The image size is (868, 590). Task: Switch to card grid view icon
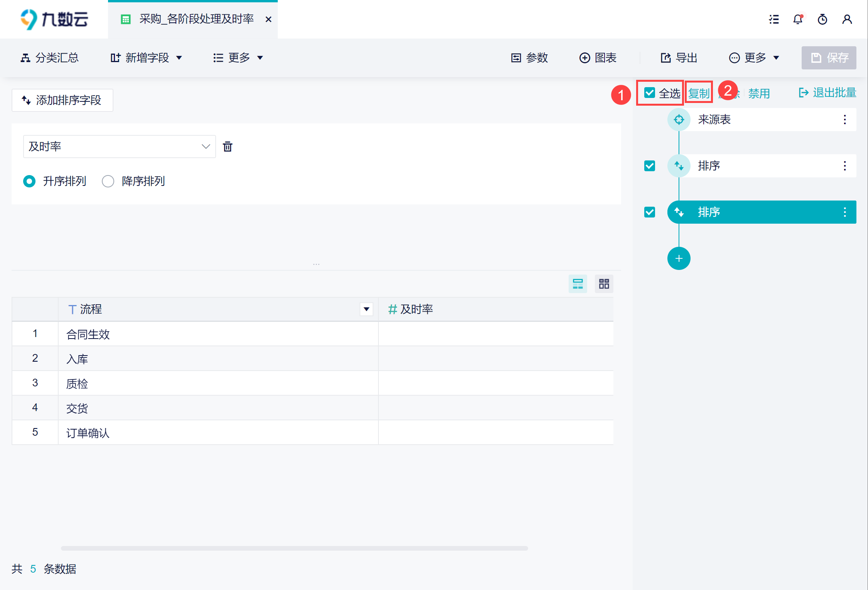(x=604, y=284)
